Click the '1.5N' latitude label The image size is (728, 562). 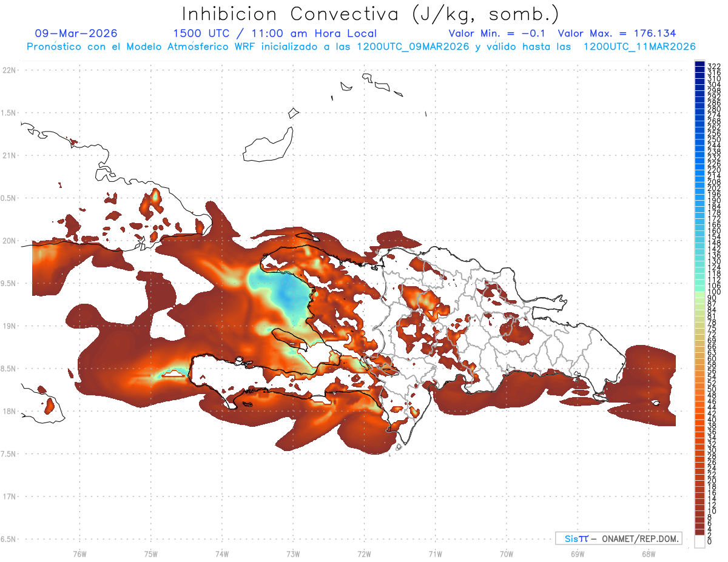point(9,113)
